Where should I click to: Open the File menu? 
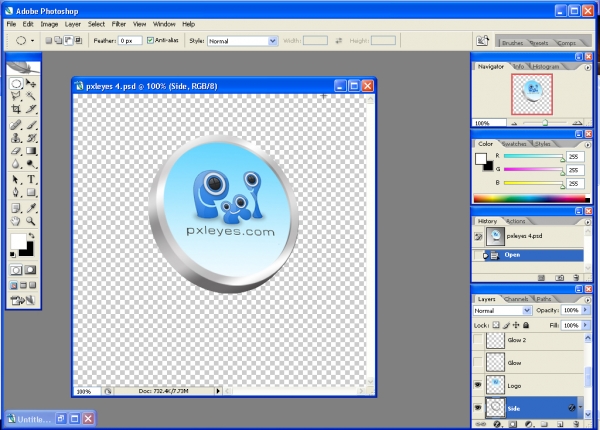[11, 24]
